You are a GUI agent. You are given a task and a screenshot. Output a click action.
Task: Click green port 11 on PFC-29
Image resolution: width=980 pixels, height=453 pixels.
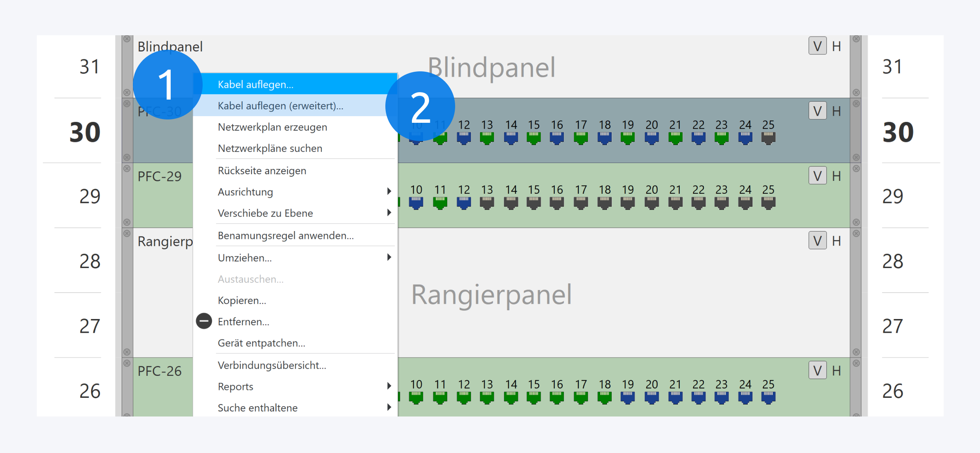[x=440, y=202]
